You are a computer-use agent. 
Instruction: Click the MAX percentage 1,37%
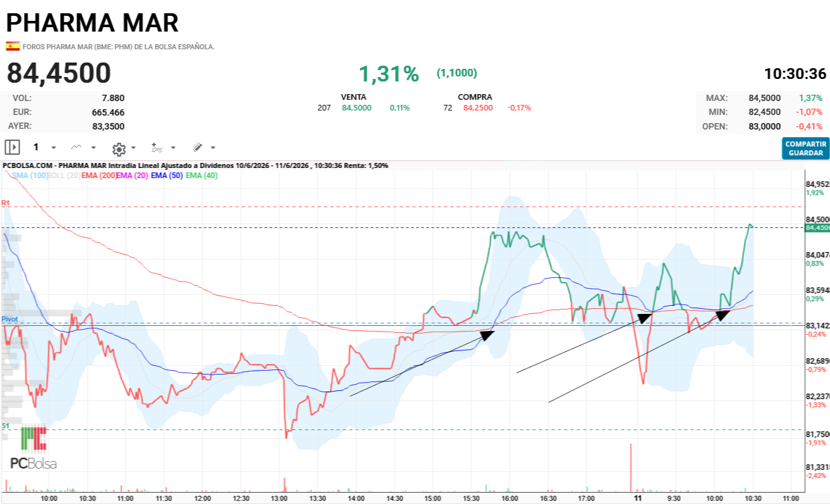[810, 98]
